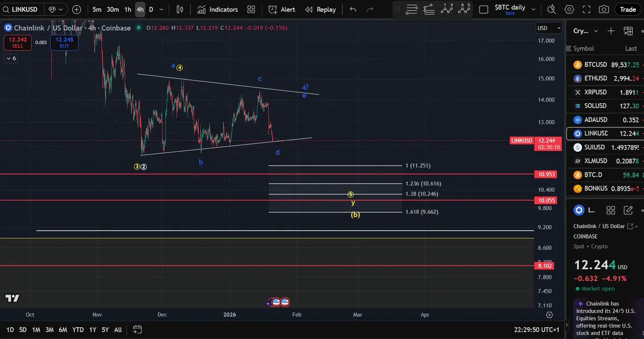Expand the layout management dropdown arrow

[533, 10]
